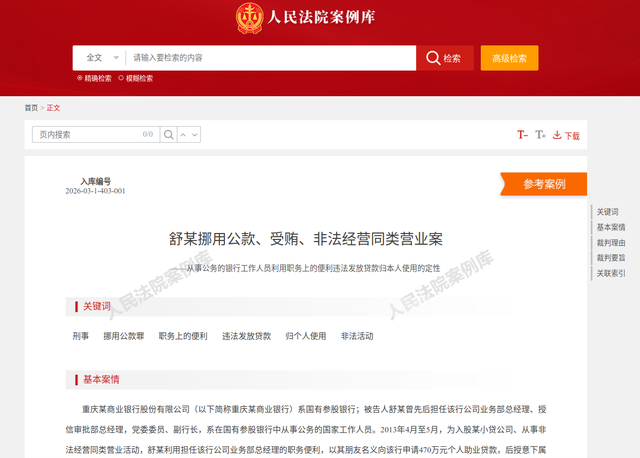Click the 首页 breadcrumb link
The image size is (640, 458).
[x=31, y=108]
